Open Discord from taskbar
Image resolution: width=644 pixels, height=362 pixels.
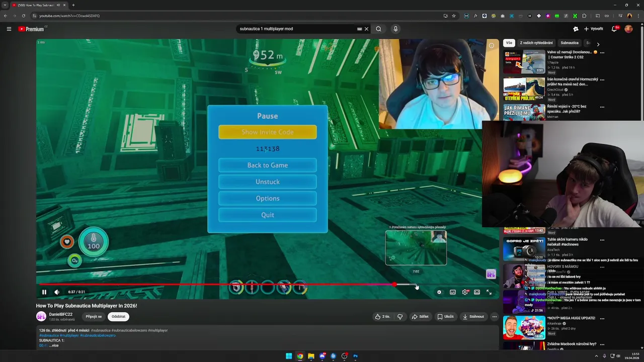pos(322,356)
